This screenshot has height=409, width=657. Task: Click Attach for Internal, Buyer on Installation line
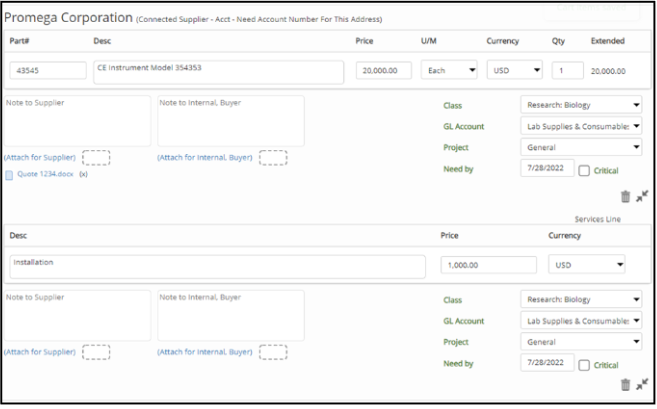click(x=205, y=352)
